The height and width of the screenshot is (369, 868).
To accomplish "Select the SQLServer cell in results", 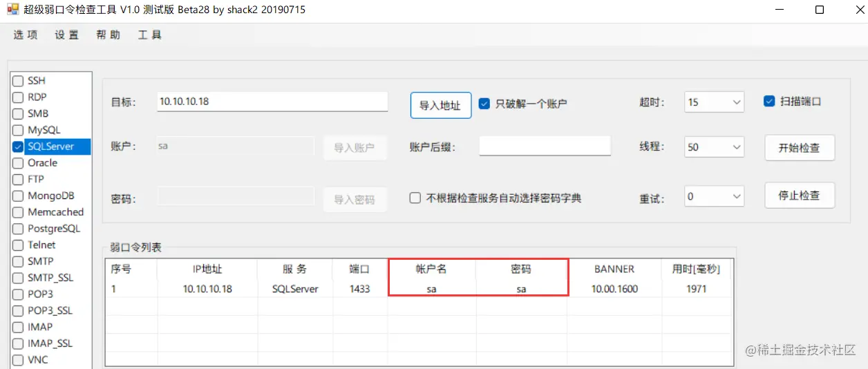I will click(x=295, y=289).
